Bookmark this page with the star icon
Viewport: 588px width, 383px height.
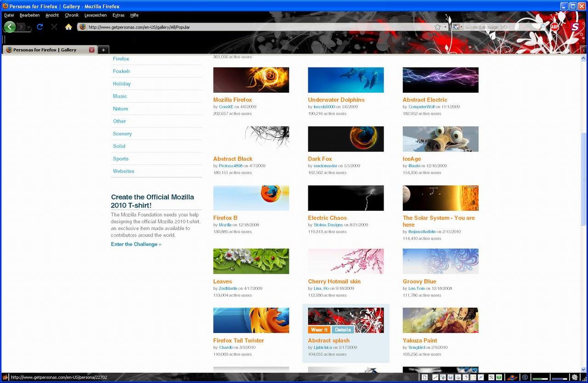pyautogui.click(x=438, y=27)
